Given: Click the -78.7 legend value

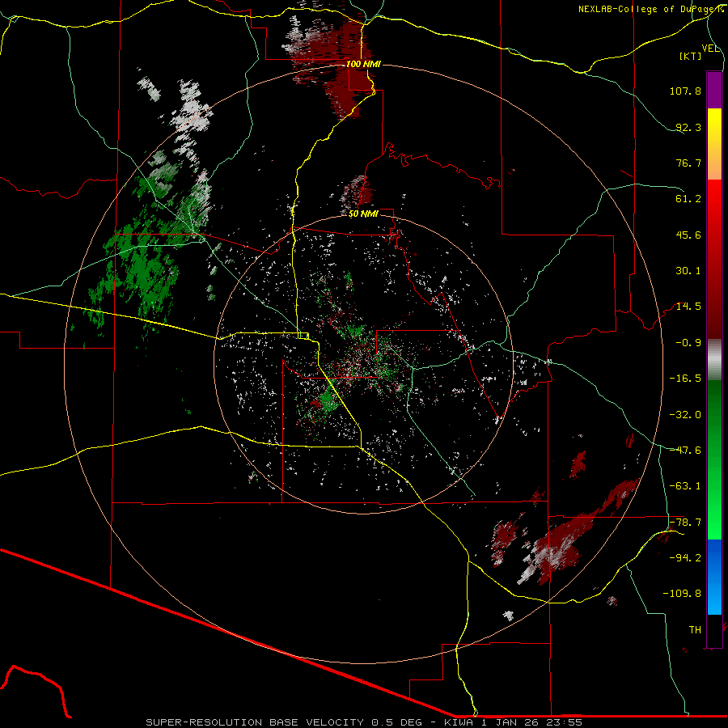Looking at the screenshot, I should tap(685, 523).
